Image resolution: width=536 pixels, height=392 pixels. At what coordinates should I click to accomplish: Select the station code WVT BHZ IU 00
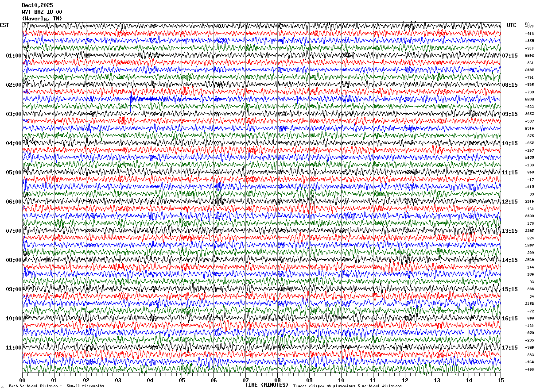[42, 12]
